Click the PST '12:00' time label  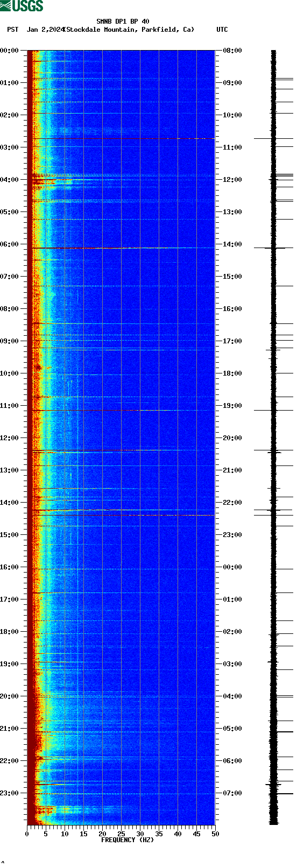pyautogui.click(x=10, y=438)
